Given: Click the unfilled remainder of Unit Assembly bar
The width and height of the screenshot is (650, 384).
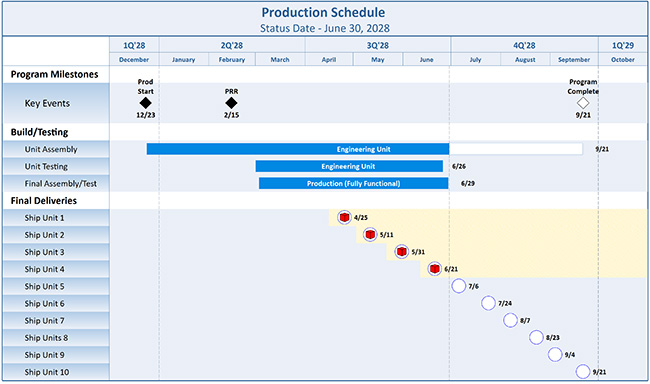Looking at the screenshot, I should (x=516, y=149).
